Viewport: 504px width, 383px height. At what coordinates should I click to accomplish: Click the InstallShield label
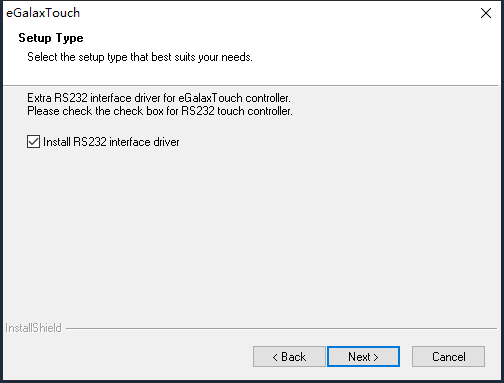pyautogui.click(x=33, y=328)
